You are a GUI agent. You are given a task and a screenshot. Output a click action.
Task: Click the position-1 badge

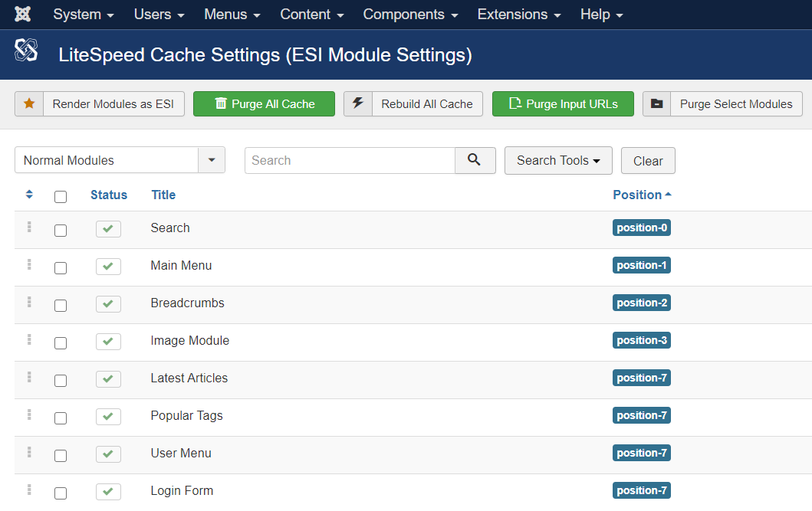642,265
